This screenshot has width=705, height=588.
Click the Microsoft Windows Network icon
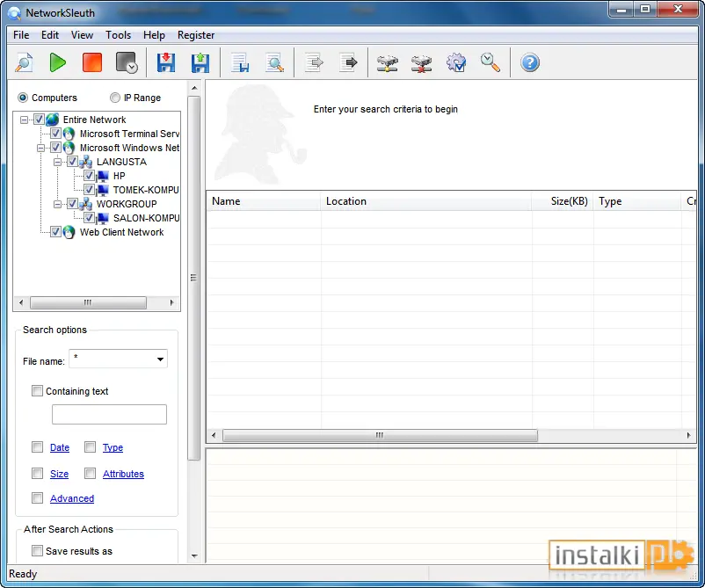(69, 148)
